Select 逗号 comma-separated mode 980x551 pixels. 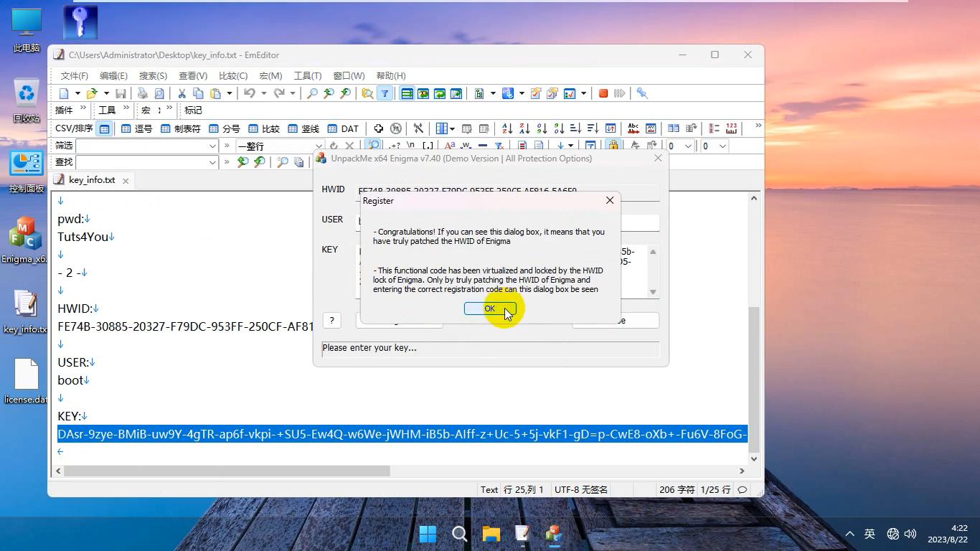pyautogui.click(x=136, y=128)
